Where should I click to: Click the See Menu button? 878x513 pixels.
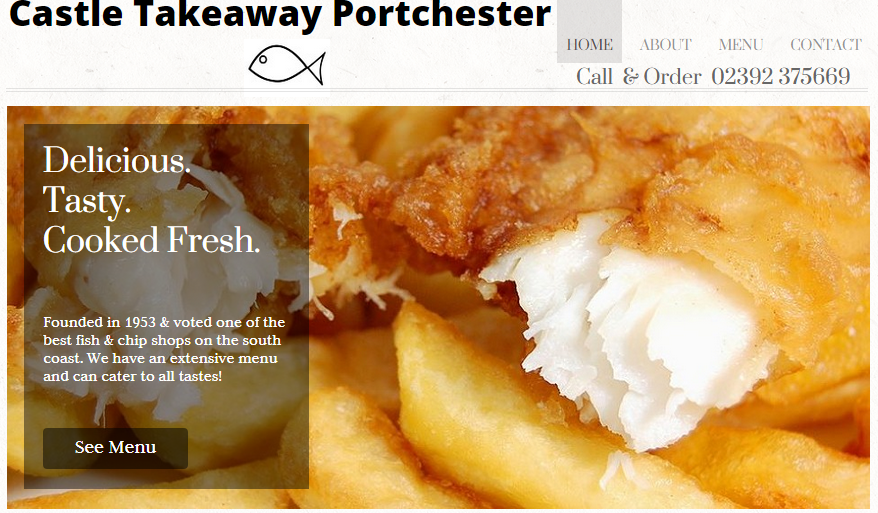115,448
